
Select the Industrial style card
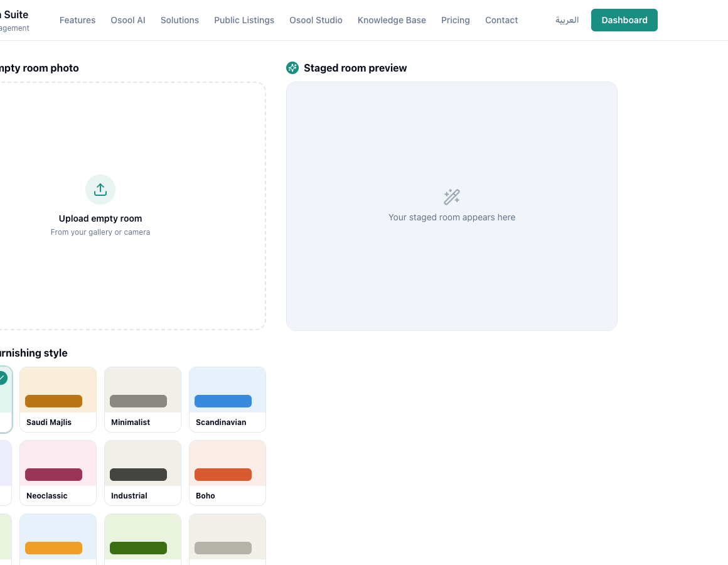[x=142, y=473]
